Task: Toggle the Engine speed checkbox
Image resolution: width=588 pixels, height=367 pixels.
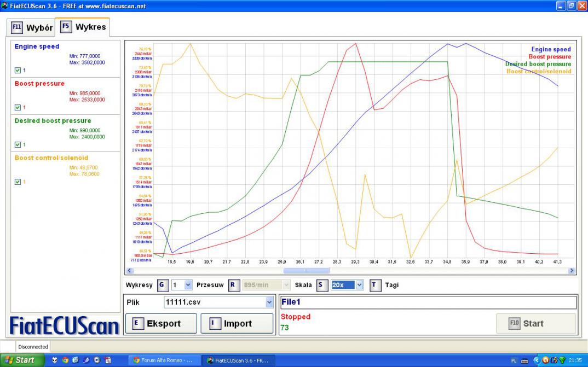Action: click(18, 71)
